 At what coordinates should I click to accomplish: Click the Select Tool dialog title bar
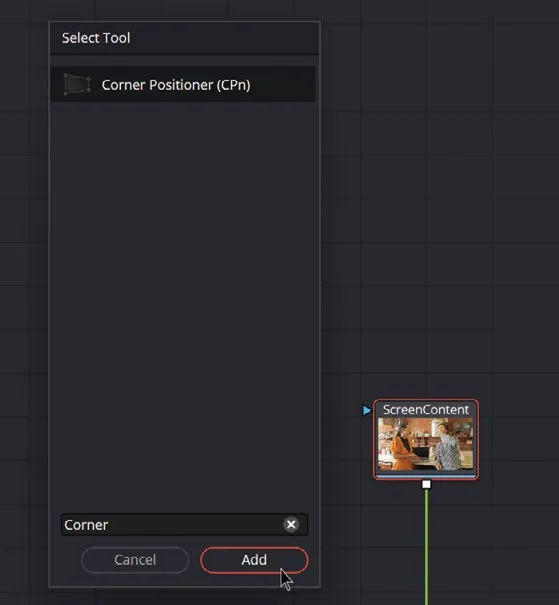coord(184,38)
